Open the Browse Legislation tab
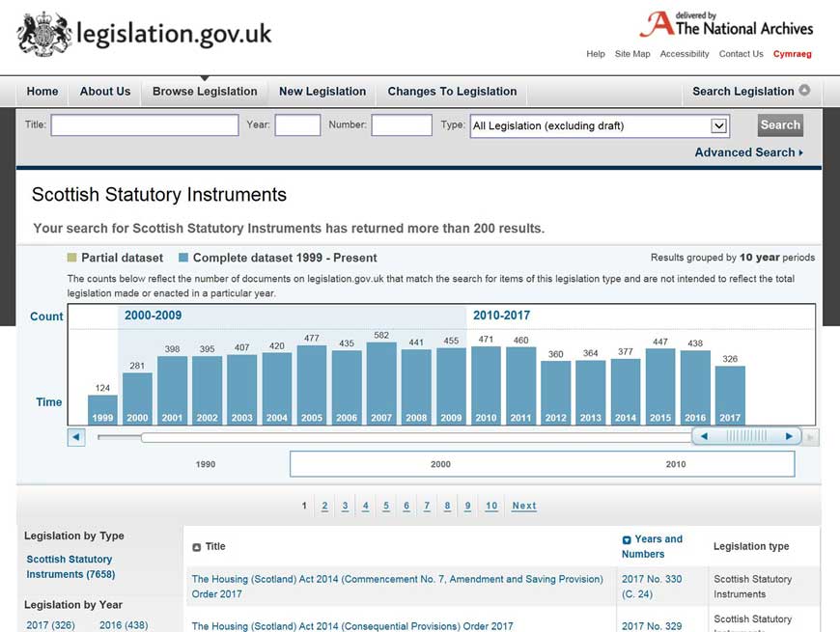Viewport: 840px width, 632px height. pyautogui.click(x=205, y=92)
